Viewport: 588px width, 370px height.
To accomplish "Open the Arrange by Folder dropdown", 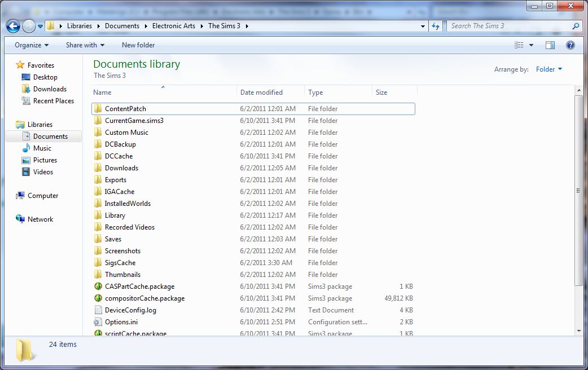I will coord(548,69).
